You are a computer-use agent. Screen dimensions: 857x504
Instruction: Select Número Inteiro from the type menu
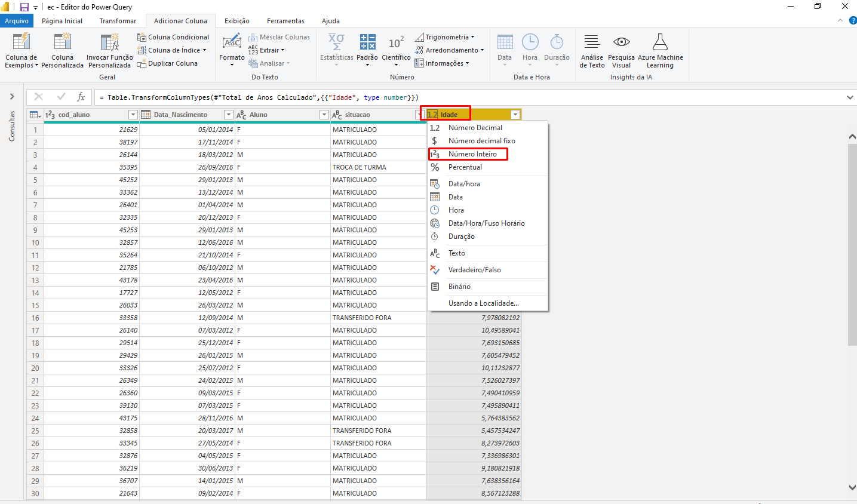click(x=472, y=154)
